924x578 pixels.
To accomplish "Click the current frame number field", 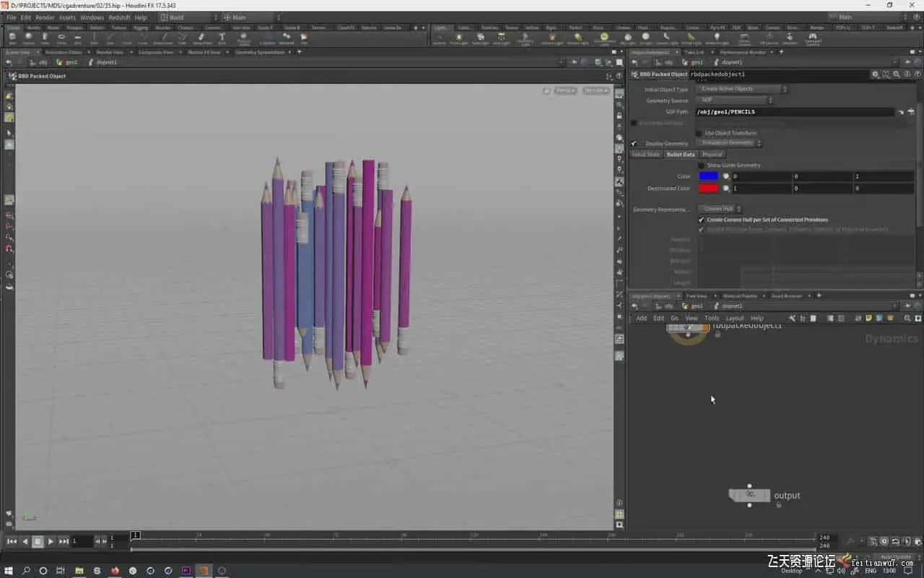I will 82,541.
